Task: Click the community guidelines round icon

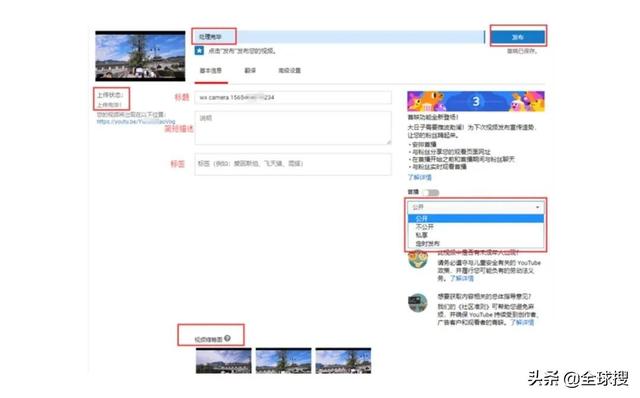Action: click(x=418, y=302)
